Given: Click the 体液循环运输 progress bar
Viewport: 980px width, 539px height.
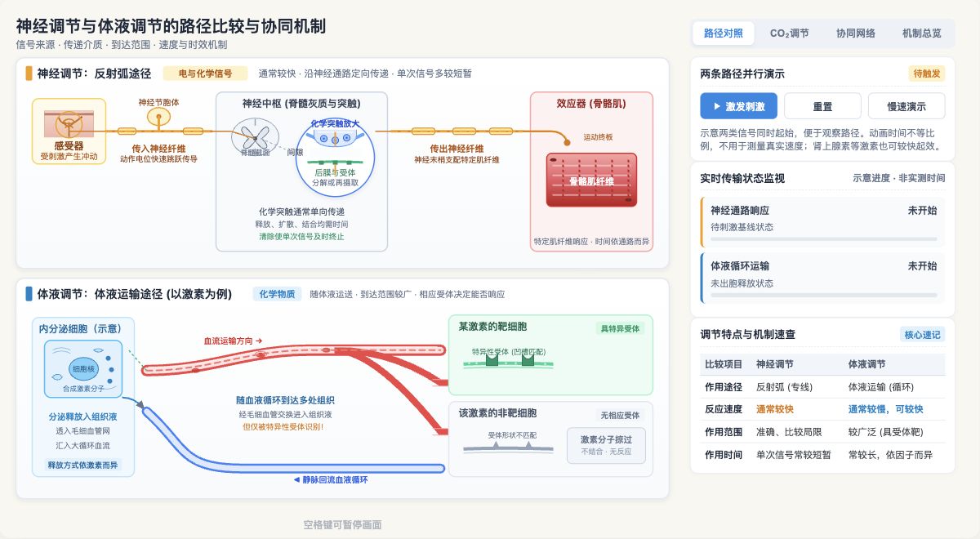Looking at the screenshot, I should (x=823, y=295).
